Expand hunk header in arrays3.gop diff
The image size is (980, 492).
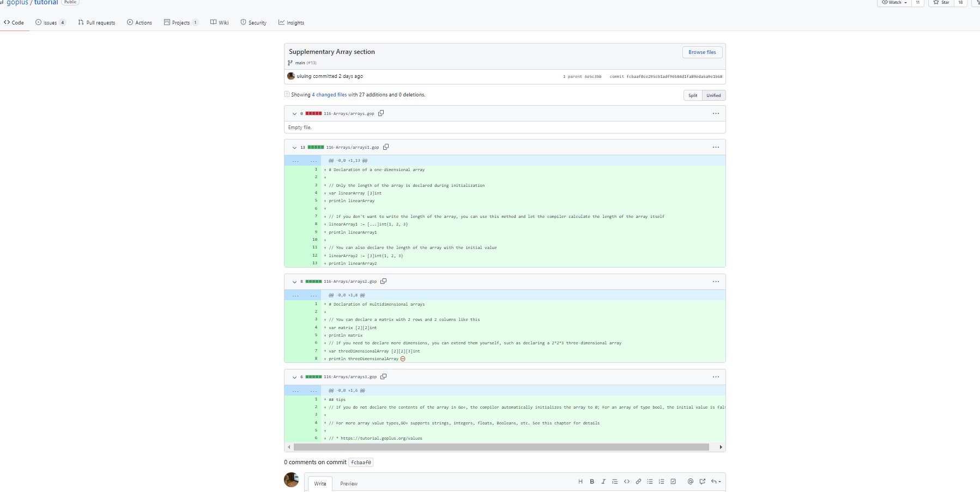click(303, 391)
